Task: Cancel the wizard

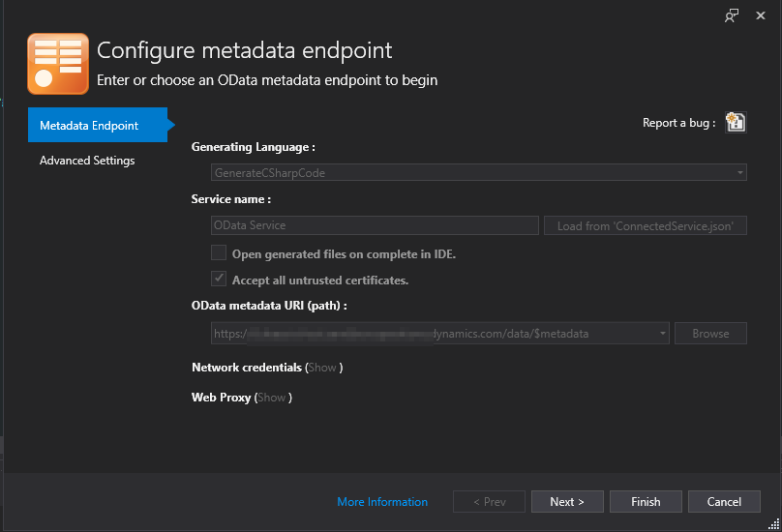Action: pyautogui.click(x=724, y=502)
